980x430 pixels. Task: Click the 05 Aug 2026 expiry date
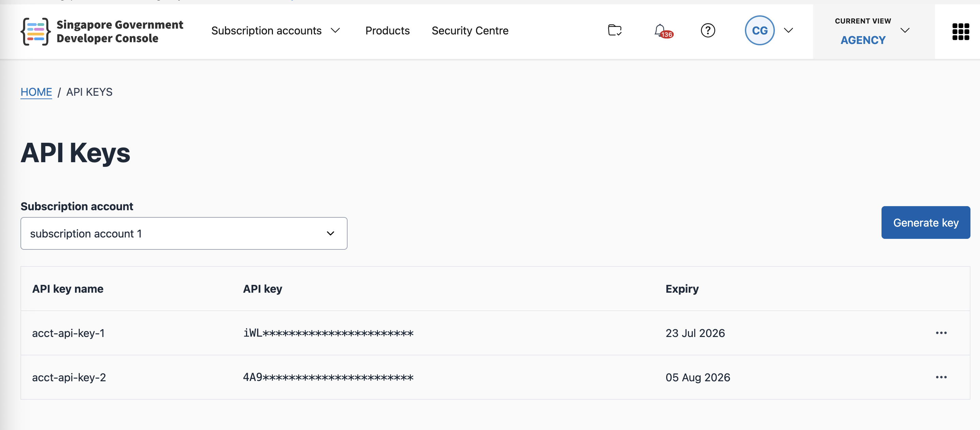pos(698,377)
